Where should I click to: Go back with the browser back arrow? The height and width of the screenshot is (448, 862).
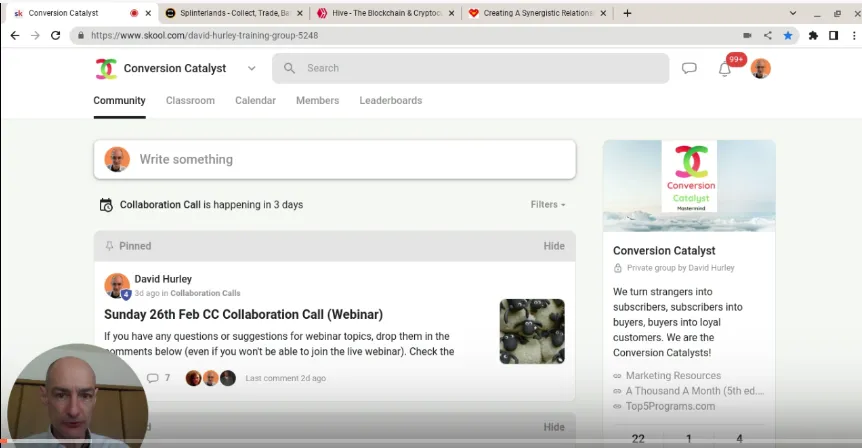(15, 35)
